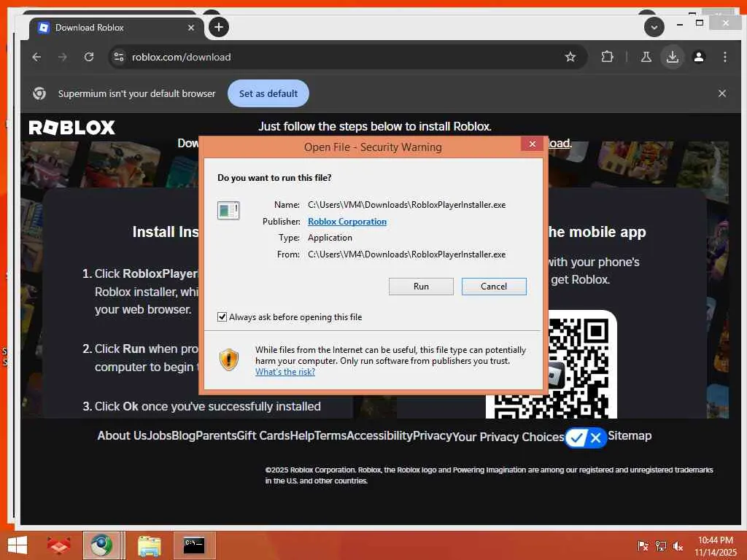Bookmark this page with the star icon

[x=570, y=57]
